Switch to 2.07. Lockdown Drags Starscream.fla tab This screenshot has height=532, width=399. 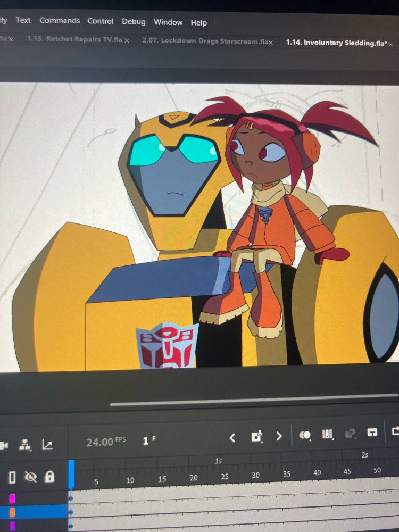pos(205,41)
